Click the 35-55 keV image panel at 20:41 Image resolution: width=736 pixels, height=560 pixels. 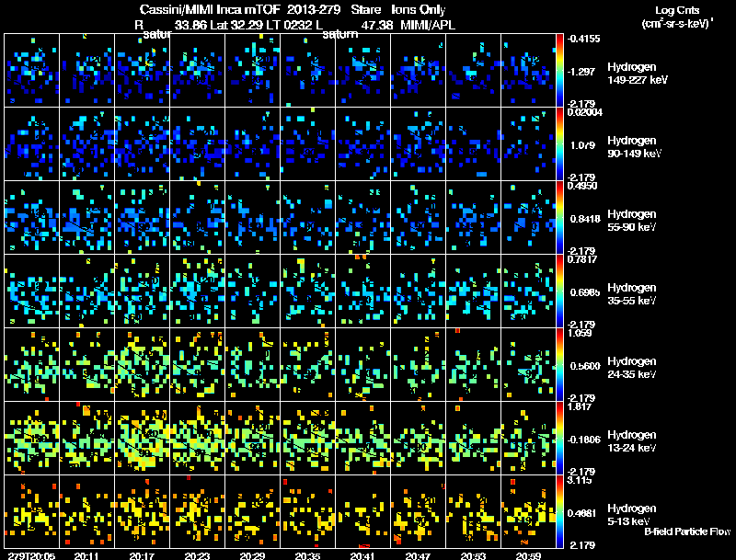click(x=362, y=291)
